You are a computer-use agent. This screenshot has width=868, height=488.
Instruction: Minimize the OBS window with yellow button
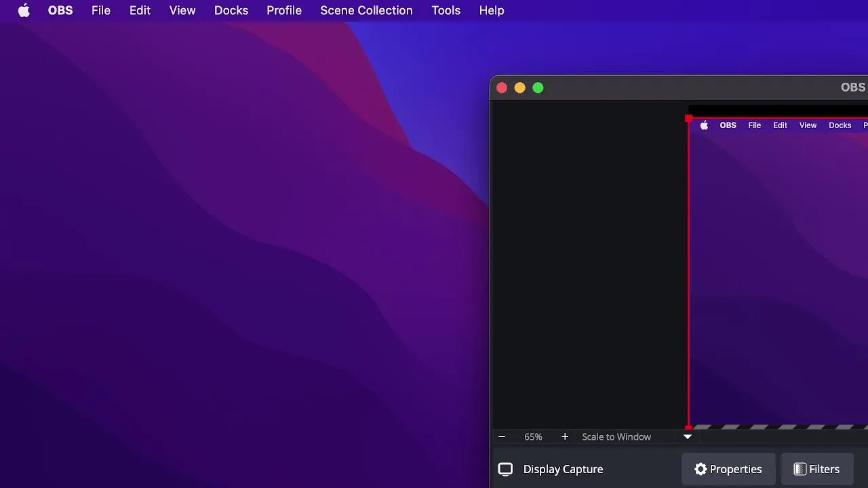(x=520, y=87)
